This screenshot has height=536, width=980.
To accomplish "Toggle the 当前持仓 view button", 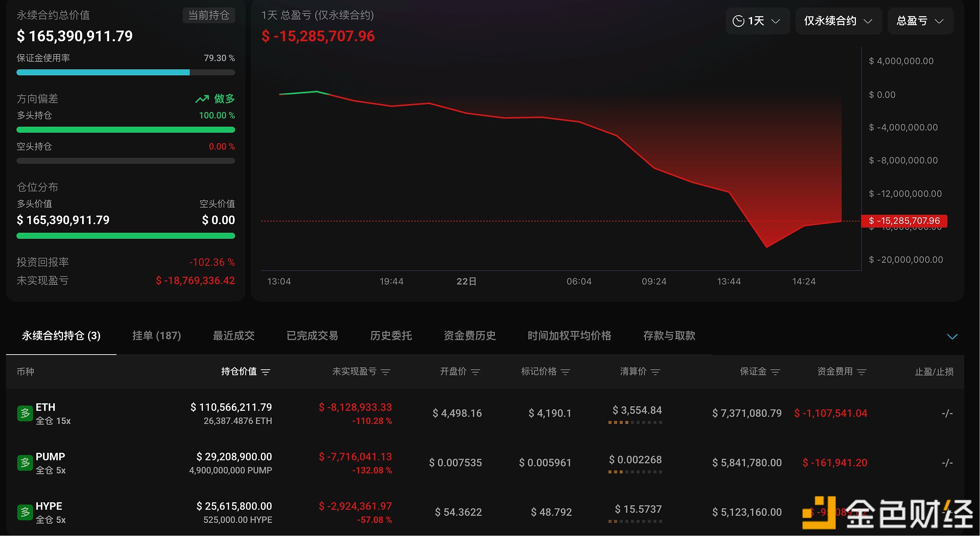I will pyautogui.click(x=208, y=16).
